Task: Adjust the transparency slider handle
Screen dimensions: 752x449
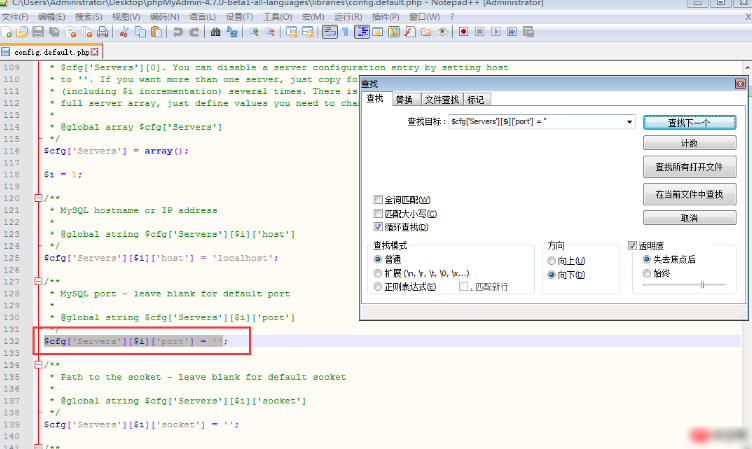Action: point(702,285)
